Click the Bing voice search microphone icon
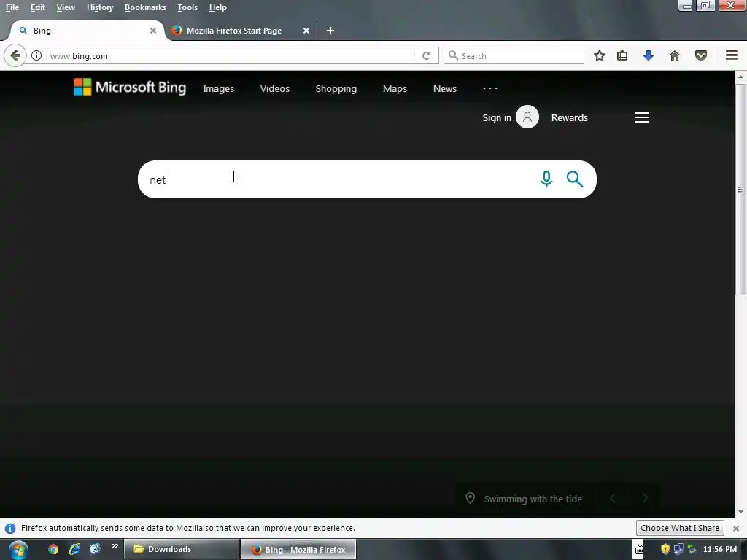This screenshot has height=560, width=747. click(x=546, y=179)
